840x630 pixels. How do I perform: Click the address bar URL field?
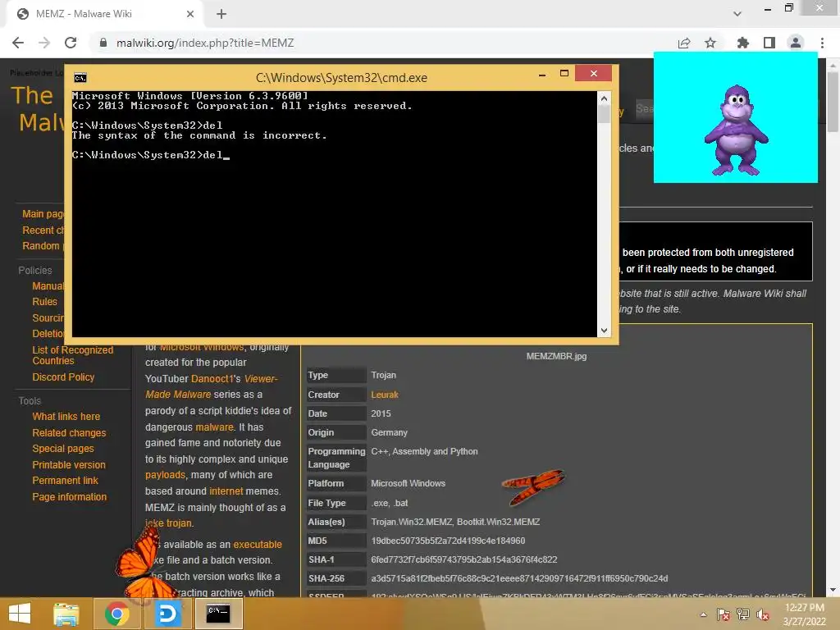coord(381,43)
